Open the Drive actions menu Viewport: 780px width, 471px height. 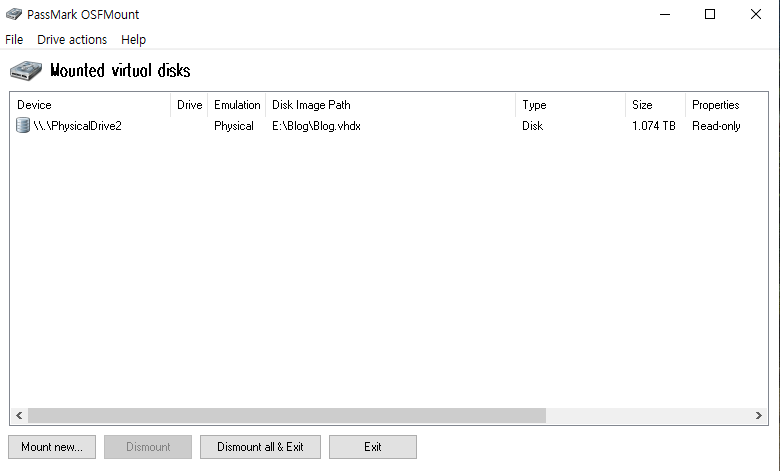pyautogui.click(x=72, y=39)
